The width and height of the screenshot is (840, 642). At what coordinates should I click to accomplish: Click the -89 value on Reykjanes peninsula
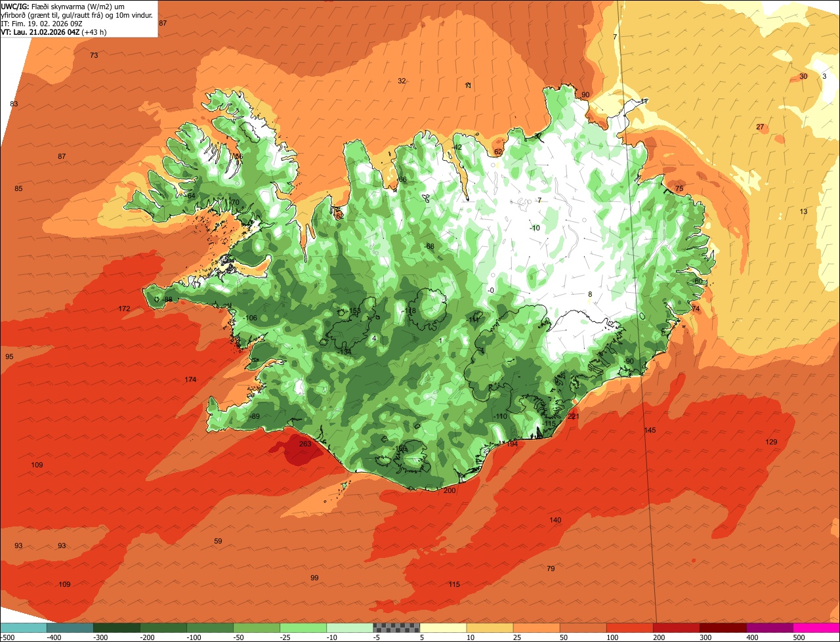coord(255,416)
